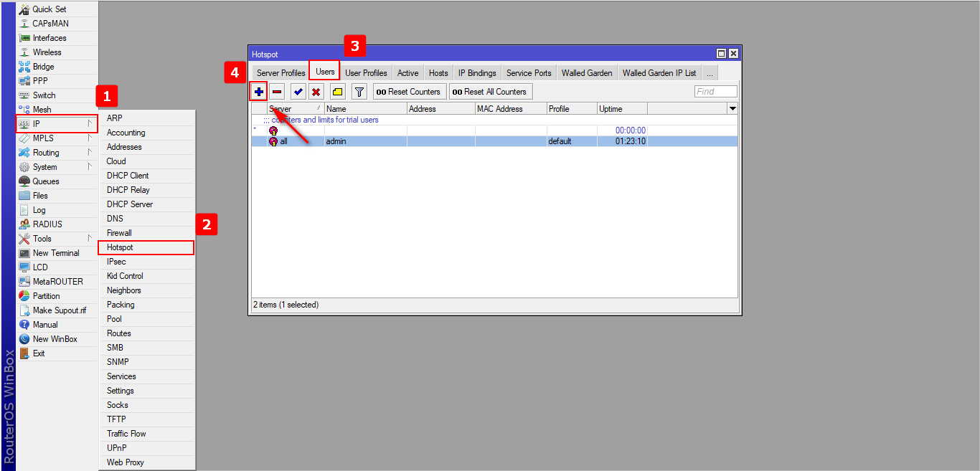Screen dimensions: 980x471
Task: Open the Walled Garden tab
Action: point(586,73)
